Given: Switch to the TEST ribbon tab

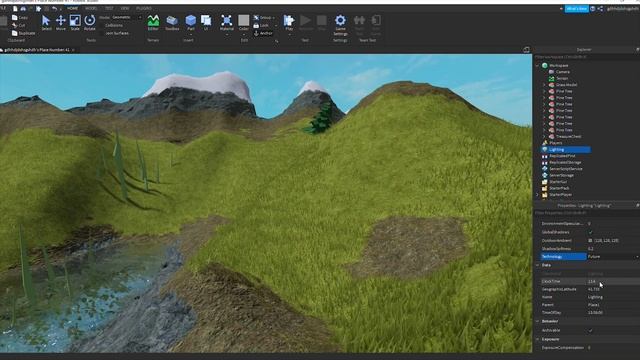Looking at the screenshot, I should click(x=109, y=9).
